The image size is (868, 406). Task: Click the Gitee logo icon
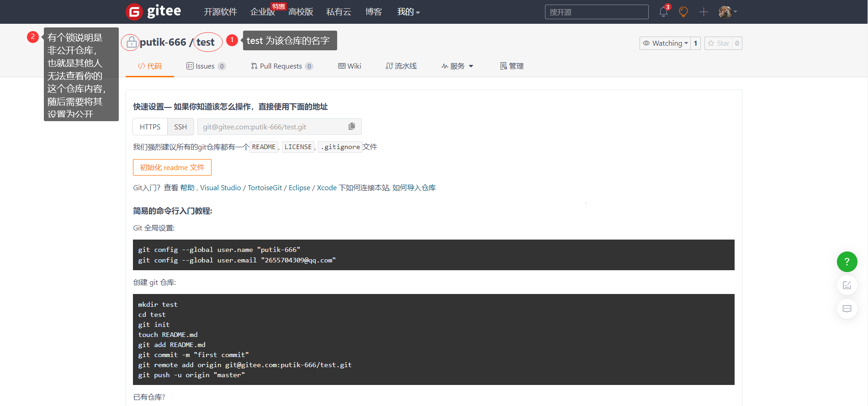coord(134,12)
